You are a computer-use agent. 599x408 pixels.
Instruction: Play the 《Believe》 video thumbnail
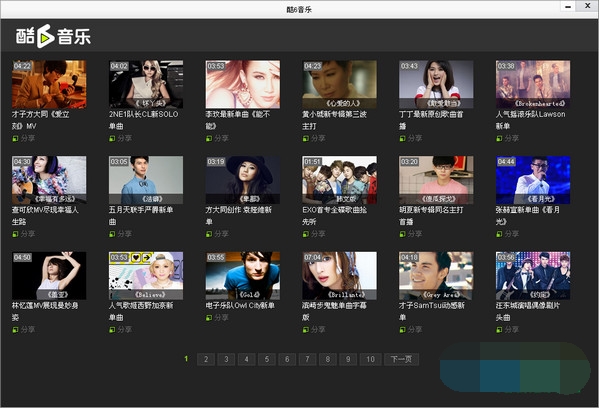(x=146, y=275)
